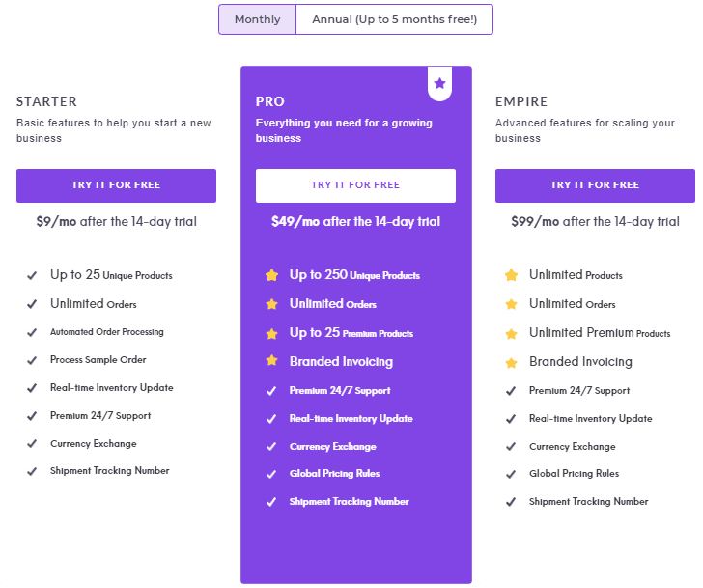Viewport: 703px width, 588px height.
Task: Start the Starter plan free trial
Action: [116, 185]
